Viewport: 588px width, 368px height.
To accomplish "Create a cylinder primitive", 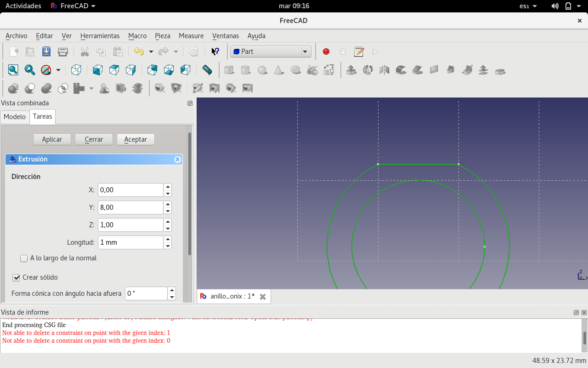I will [x=246, y=70].
